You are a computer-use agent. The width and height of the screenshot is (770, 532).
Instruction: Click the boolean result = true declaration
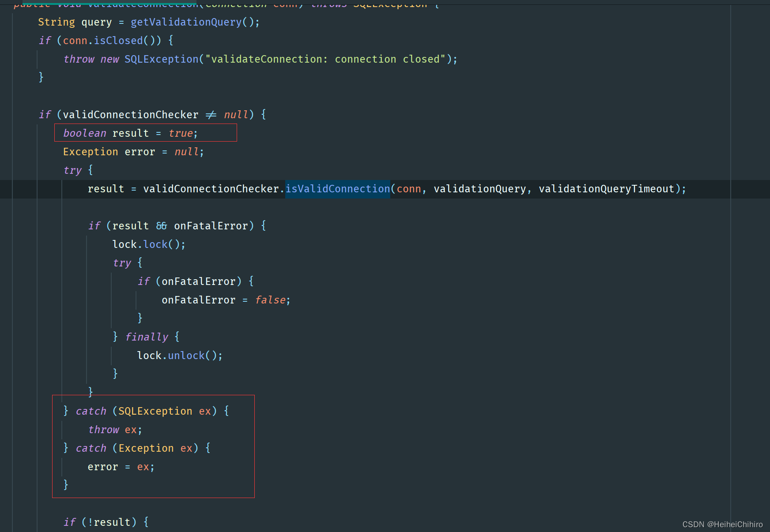pyautogui.click(x=131, y=133)
